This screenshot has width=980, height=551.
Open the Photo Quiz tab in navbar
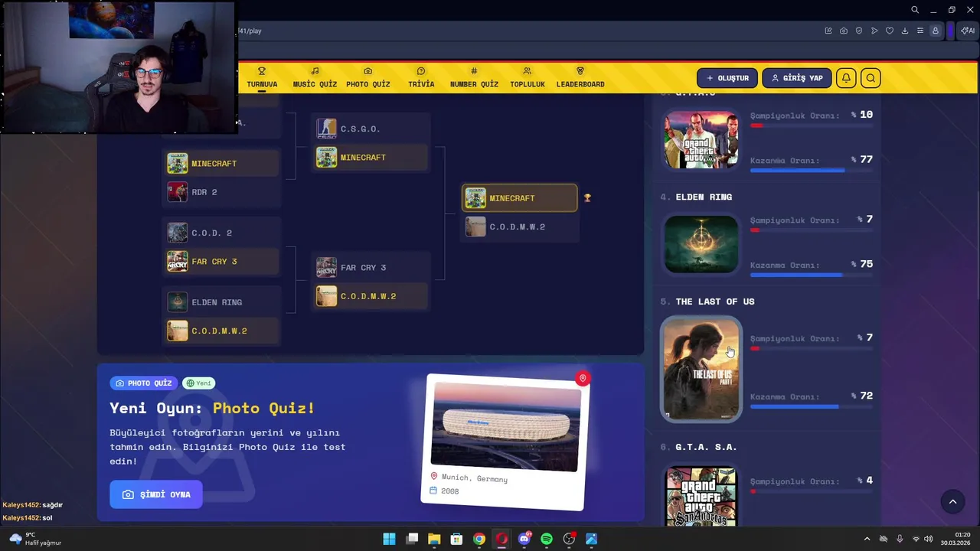pyautogui.click(x=368, y=77)
